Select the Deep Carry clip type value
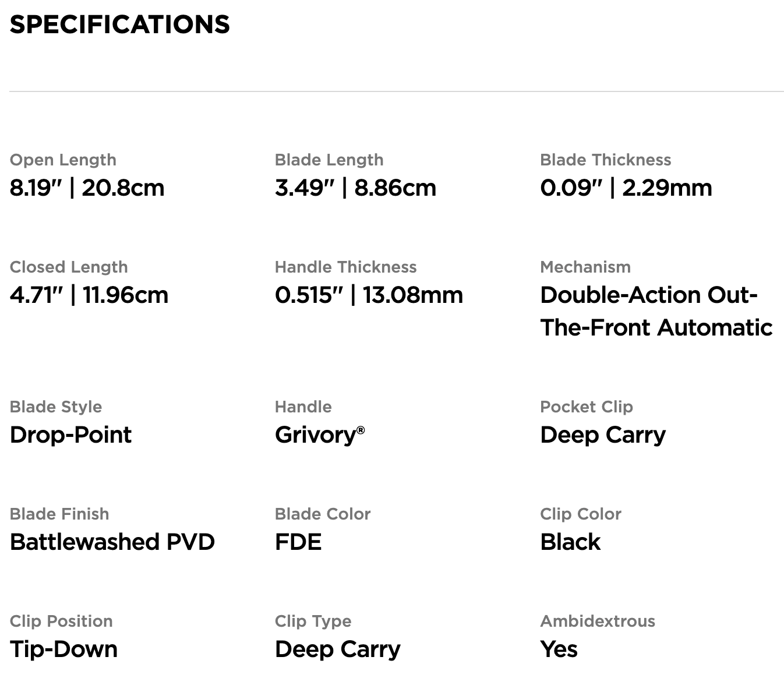Viewport: 784px width, 678px height. tap(338, 649)
